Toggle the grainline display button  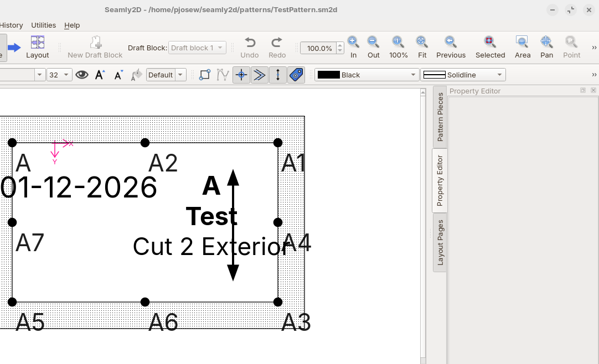coord(278,75)
